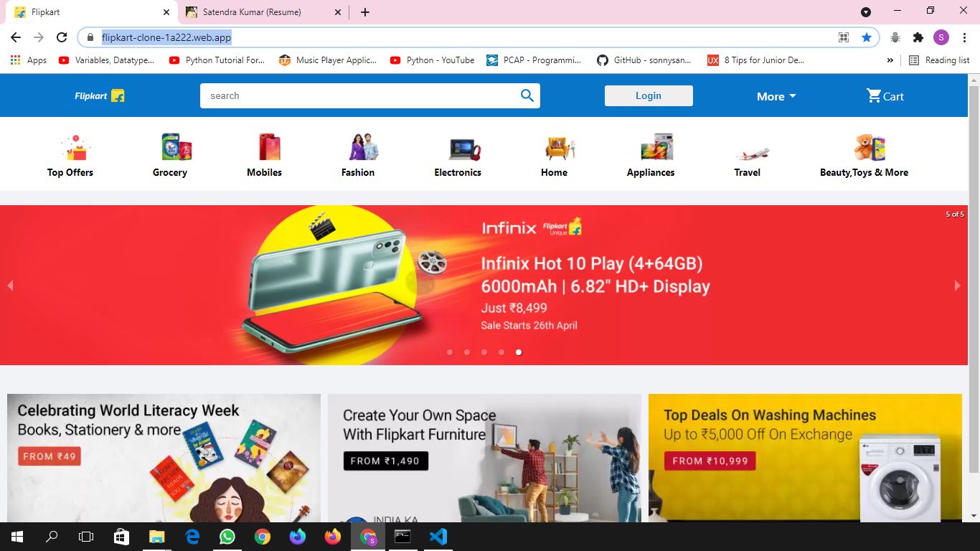Expand the More dropdown menu
The image size is (980, 551).
click(776, 96)
